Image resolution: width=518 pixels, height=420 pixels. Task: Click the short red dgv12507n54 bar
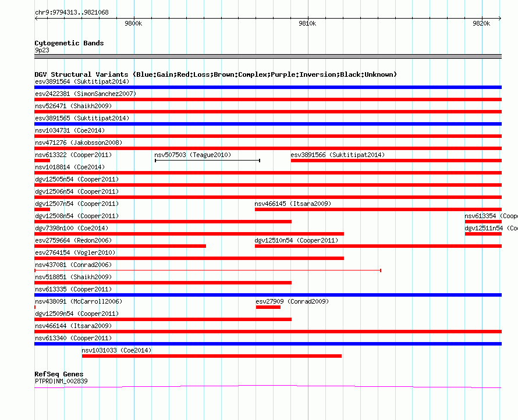click(x=42, y=209)
